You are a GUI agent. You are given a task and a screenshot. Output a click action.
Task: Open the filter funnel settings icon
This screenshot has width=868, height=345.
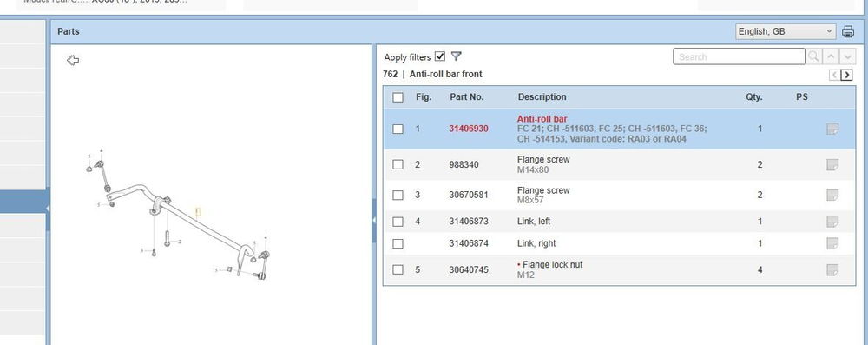[x=457, y=56]
